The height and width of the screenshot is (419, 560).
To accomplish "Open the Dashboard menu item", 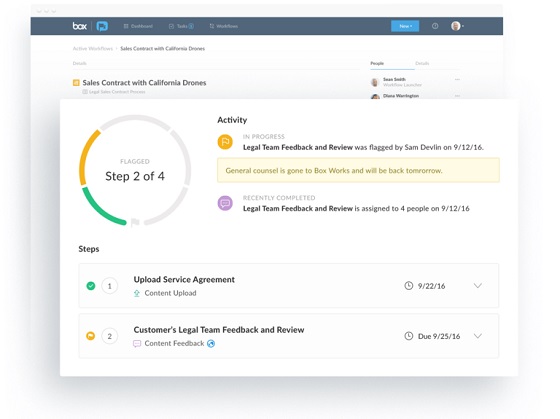I will [x=138, y=26].
